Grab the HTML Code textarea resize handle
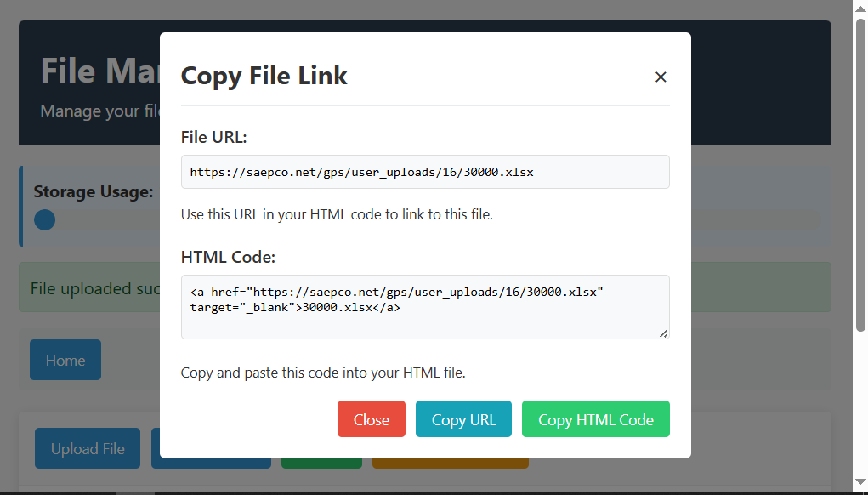This screenshot has width=868, height=495. click(663, 333)
